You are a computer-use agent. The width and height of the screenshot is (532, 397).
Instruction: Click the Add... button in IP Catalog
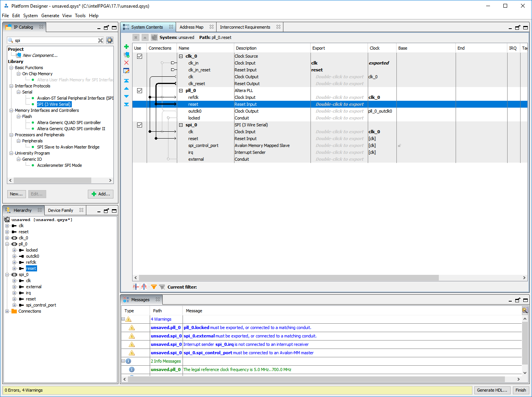click(x=100, y=194)
